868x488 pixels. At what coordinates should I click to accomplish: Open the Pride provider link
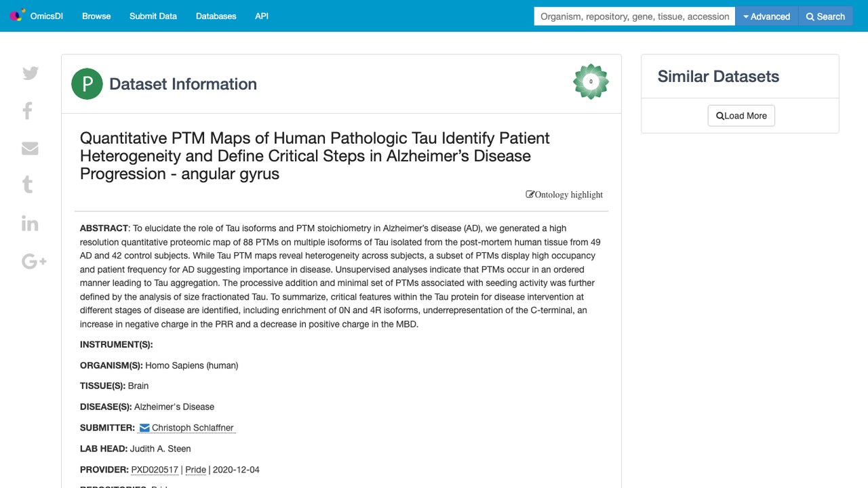tap(196, 470)
